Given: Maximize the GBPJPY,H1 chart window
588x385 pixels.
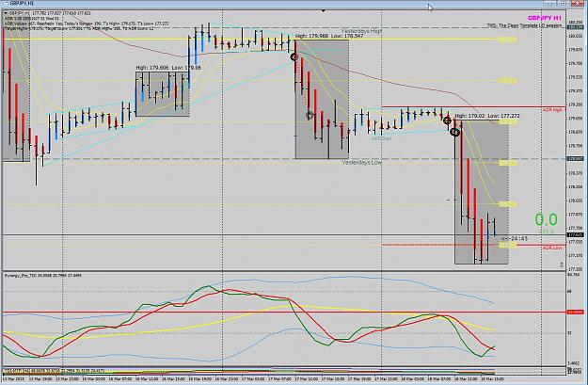Looking at the screenshot, I should (563, 4).
